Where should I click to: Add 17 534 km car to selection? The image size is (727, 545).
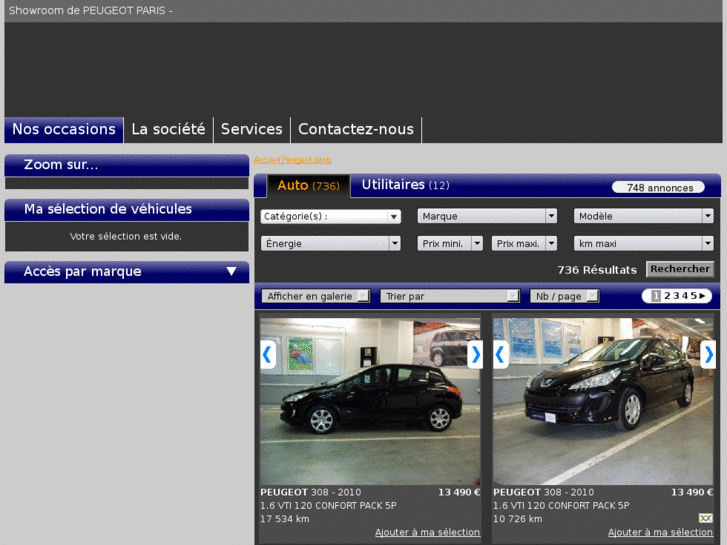click(x=427, y=532)
